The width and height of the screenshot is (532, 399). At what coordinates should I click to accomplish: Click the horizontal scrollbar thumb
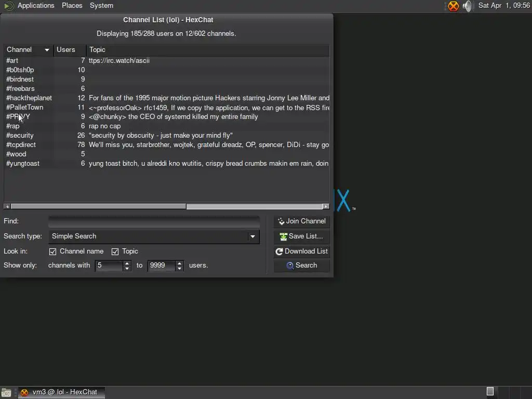coord(98,206)
